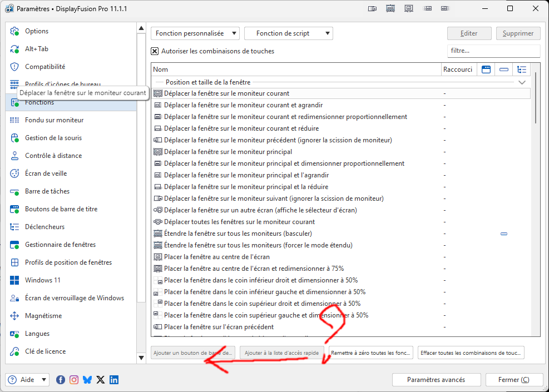Screen dimensions: 549x392
Task: Open the Déclencheurs settings section
Action: [x=44, y=227]
